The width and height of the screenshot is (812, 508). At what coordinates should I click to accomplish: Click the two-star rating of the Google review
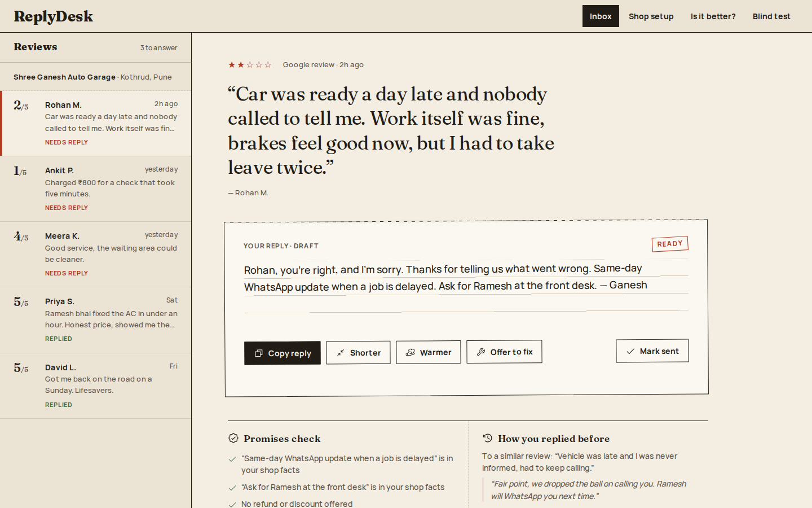tap(250, 65)
